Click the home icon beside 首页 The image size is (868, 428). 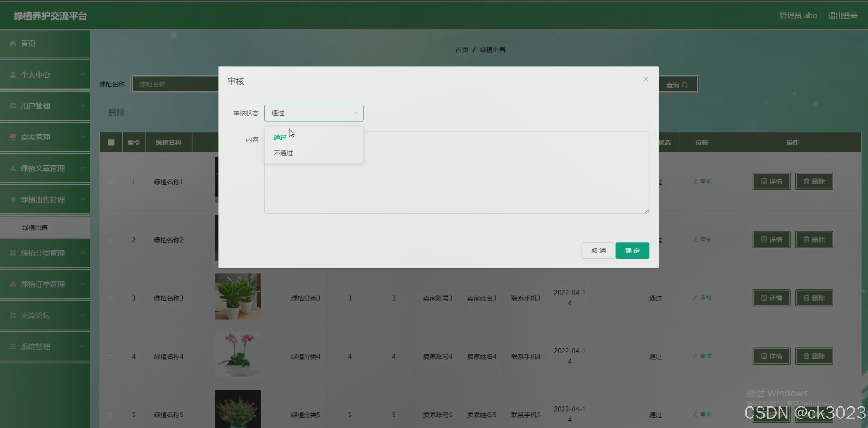pos(13,43)
